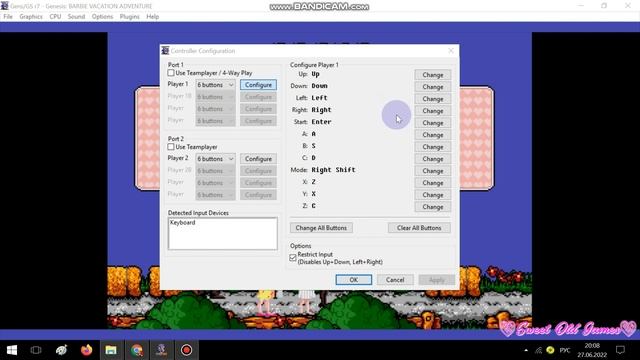Screen dimensions: 640x360
Task: Click the Right Shift mode value
Action: (333, 170)
